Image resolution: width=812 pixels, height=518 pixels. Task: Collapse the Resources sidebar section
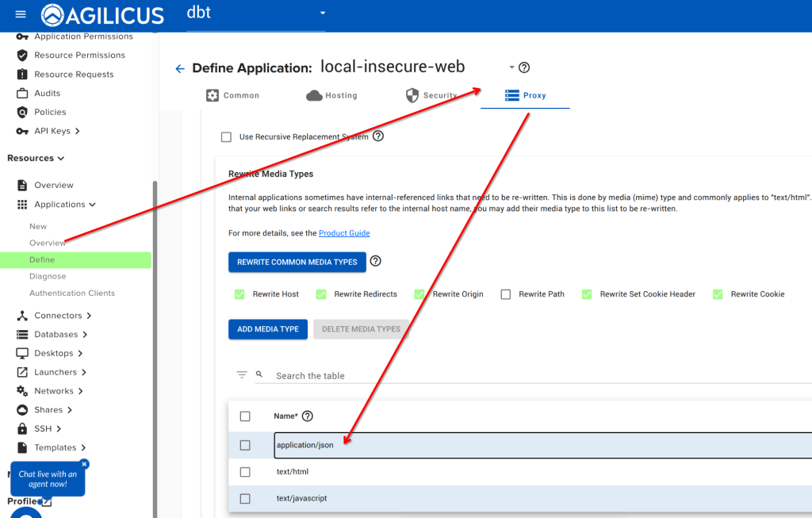[x=34, y=158]
